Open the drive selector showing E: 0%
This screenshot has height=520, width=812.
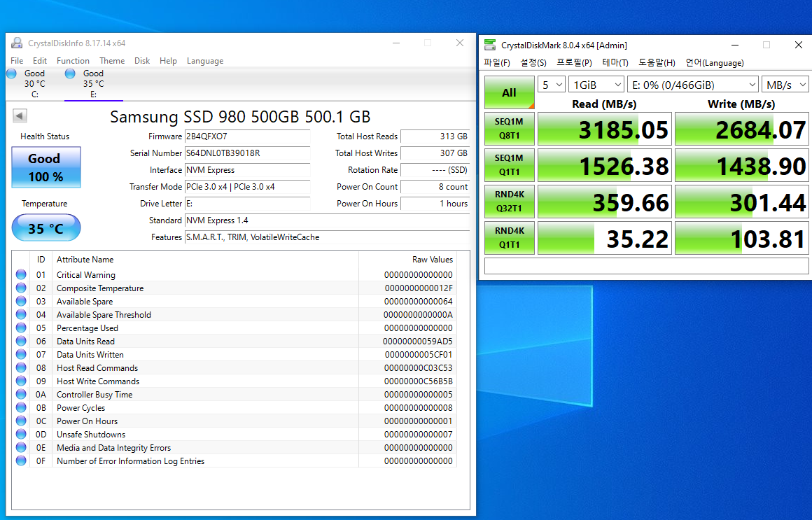(x=693, y=85)
